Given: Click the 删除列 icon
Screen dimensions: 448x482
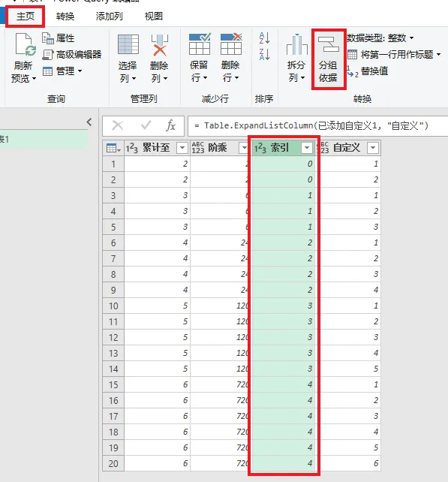Looking at the screenshot, I should pos(160,45).
